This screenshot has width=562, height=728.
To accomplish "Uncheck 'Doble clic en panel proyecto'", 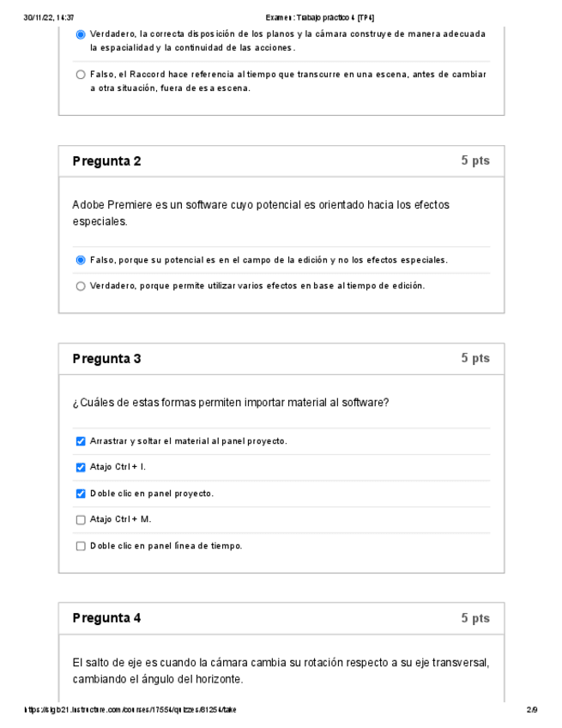I will [81, 494].
